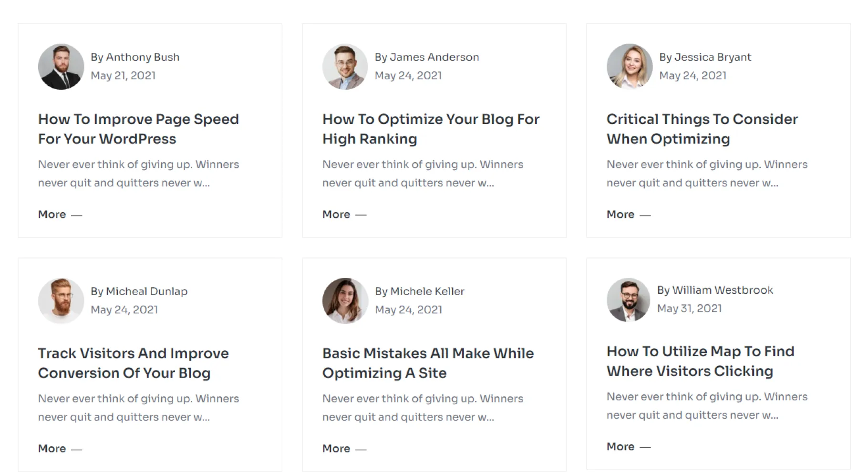This screenshot has height=472, width=868.
Task: Open author link By James Anderson
Action: 427,57
